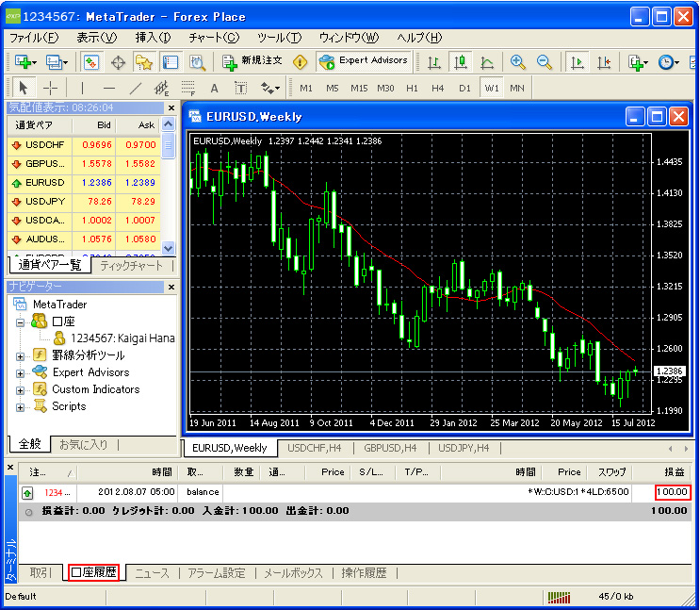
Task: Close the 気配値表示 Market Watch panel
Action: point(171,107)
